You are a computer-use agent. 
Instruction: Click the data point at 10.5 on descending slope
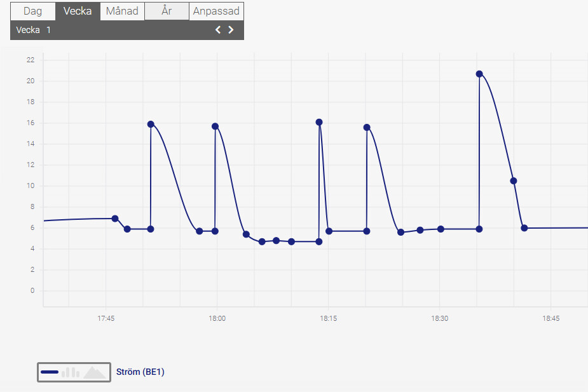pos(513,181)
